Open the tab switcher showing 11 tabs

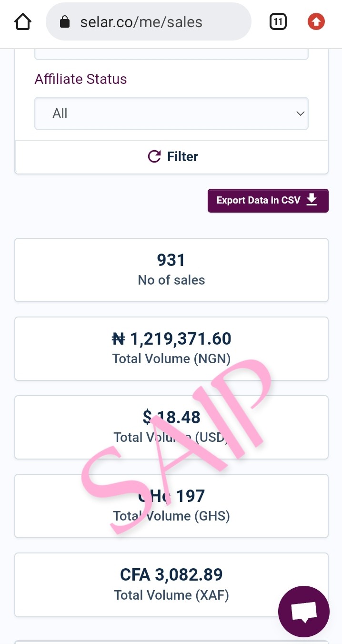pyautogui.click(x=278, y=22)
